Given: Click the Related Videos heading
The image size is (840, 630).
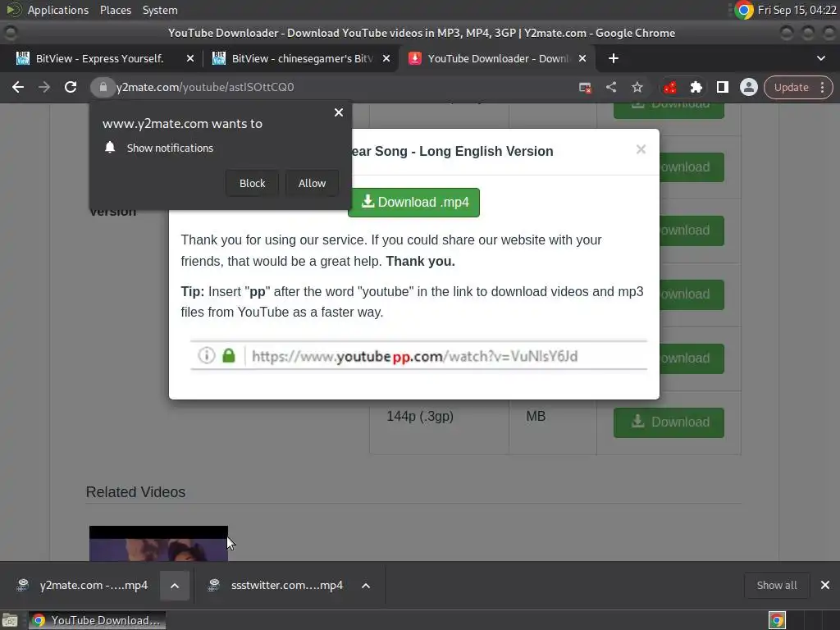Looking at the screenshot, I should pos(135,492).
